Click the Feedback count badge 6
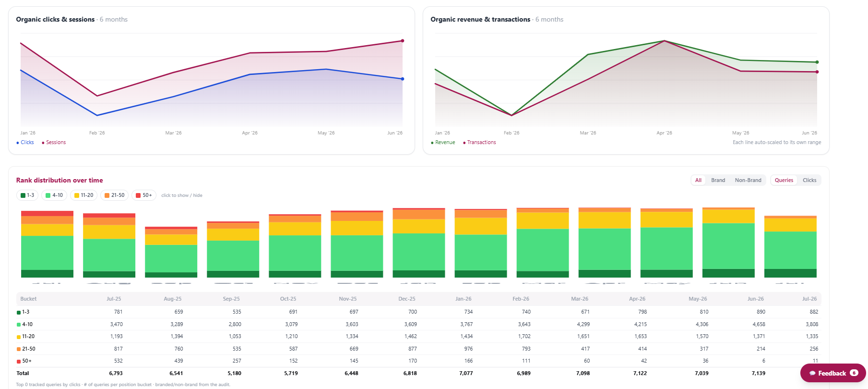This screenshot has height=389, width=868. point(854,373)
